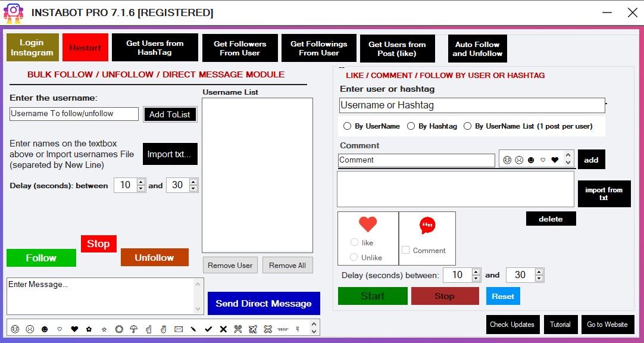Image resolution: width=644 pixels, height=343 pixels.
Task: Pick the umbrella emoji in bottom bar
Action: click(134, 329)
